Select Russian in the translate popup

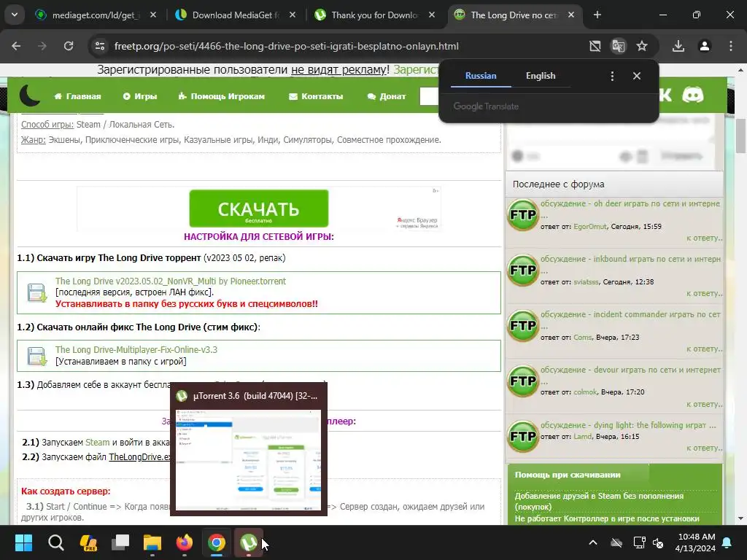[481, 76]
